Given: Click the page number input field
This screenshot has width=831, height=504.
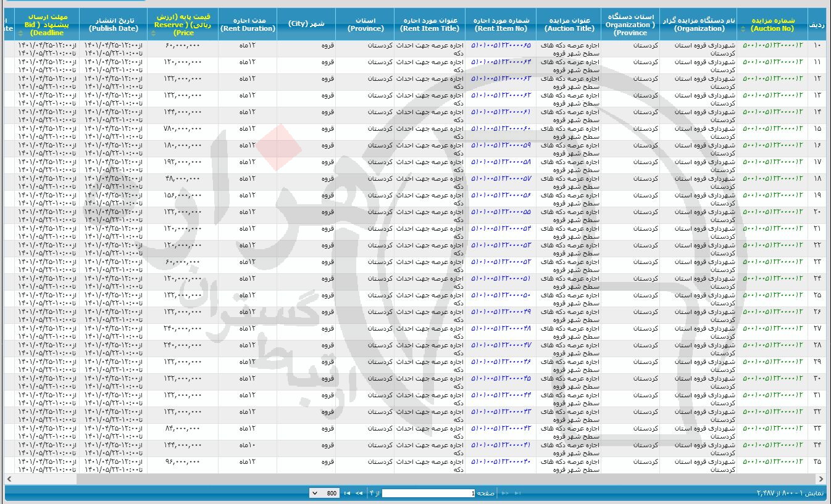Looking at the screenshot, I should (428, 494).
